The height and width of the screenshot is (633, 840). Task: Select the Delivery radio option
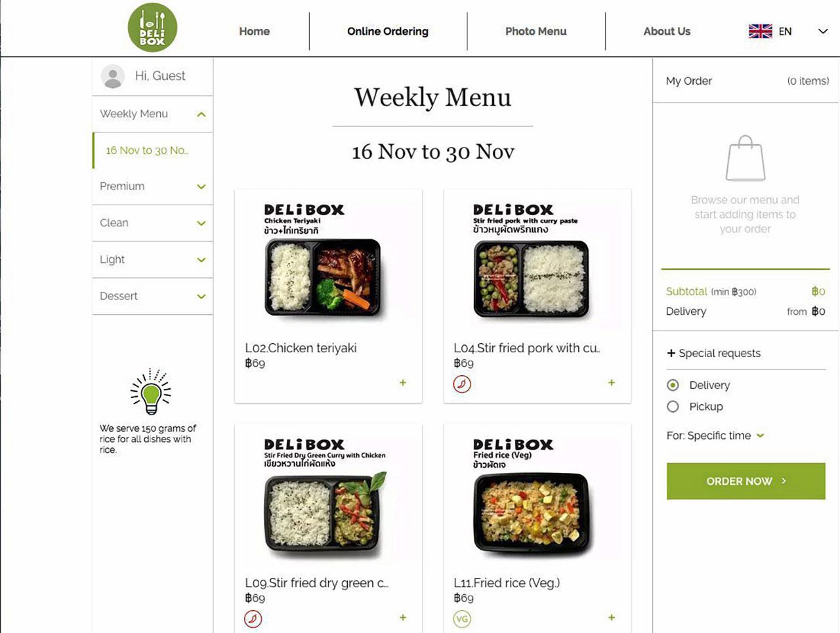(x=673, y=385)
